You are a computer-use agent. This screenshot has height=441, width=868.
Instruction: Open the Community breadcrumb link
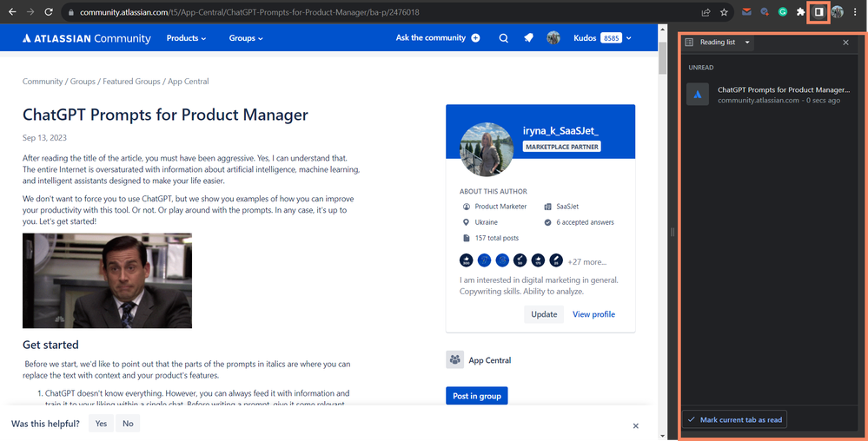pyautogui.click(x=43, y=82)
